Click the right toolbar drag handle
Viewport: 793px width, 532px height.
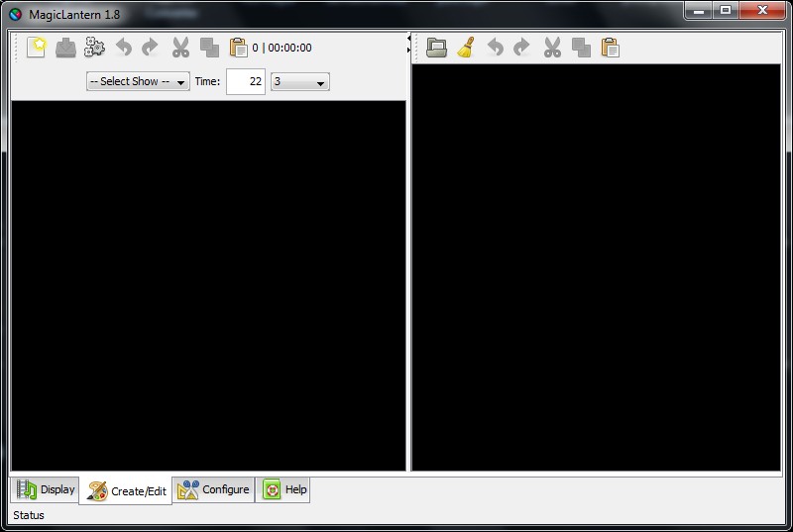coord(416,48)
